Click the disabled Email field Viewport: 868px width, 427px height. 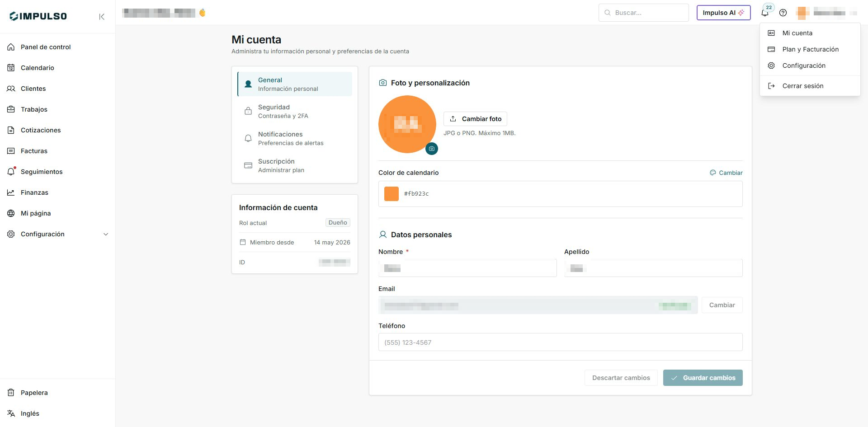coord(538,305)
